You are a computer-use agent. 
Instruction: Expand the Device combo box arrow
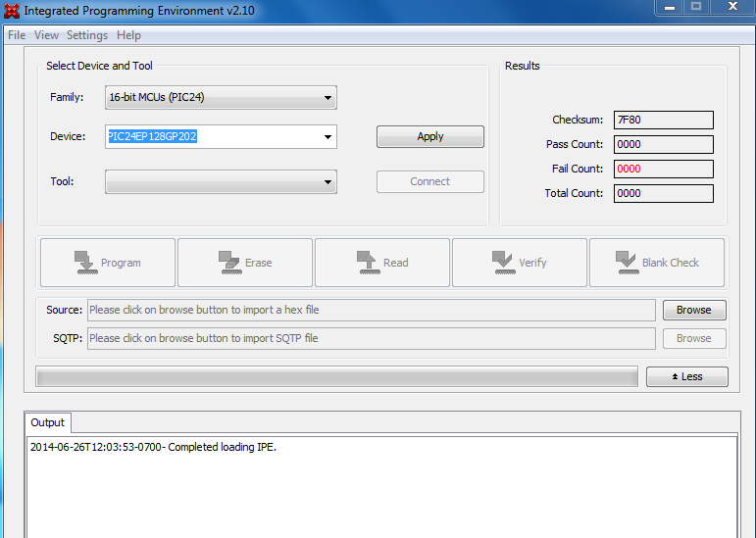(x=328, y=137)
